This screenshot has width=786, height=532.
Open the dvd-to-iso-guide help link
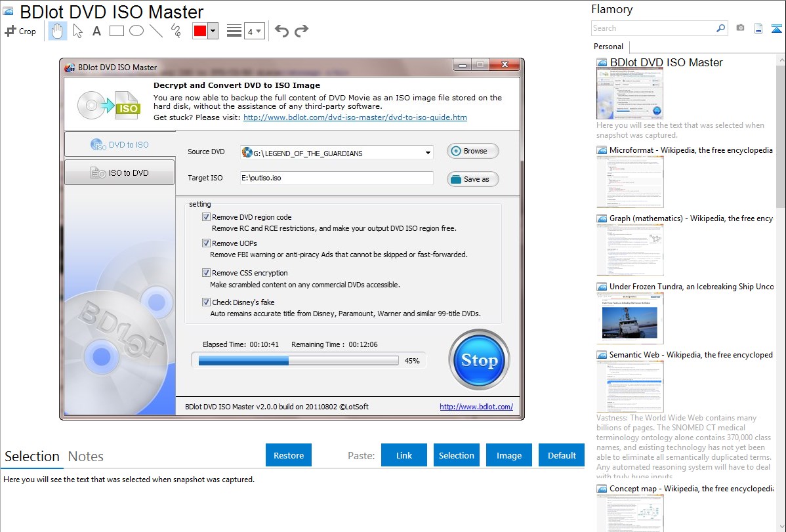355,117
